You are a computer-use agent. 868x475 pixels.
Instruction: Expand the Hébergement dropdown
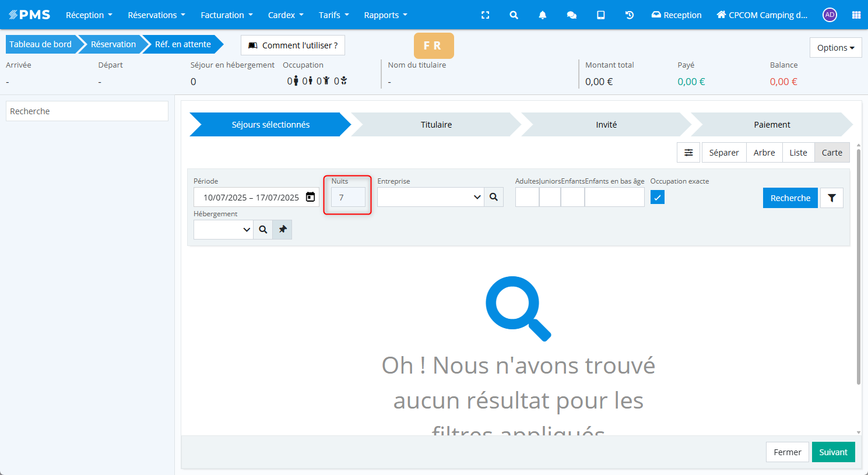click(x=246, y=230)
